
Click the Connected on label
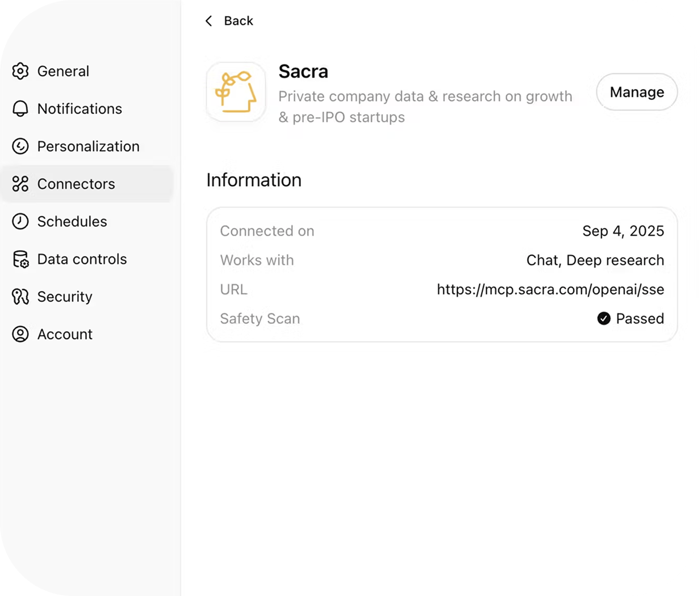(267, 231)
